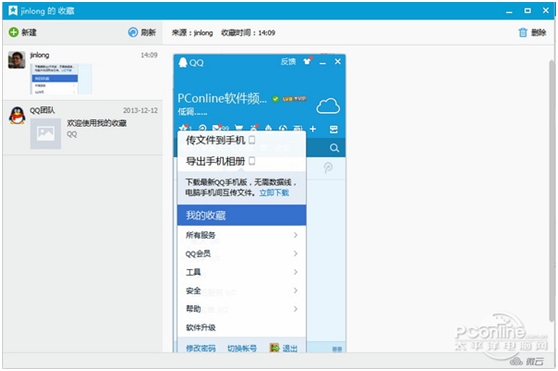Click the 立即下载 link
Viewport: 558px width, 371px height.
[x=274, y=193]
